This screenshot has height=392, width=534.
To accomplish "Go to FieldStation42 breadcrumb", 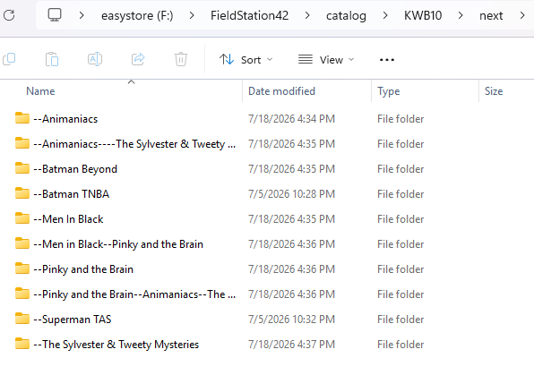I will pos(249,15).
